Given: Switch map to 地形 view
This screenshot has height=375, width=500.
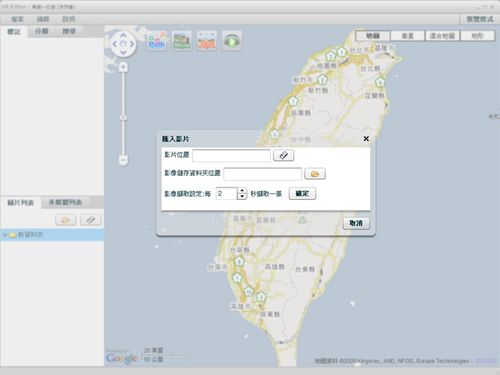Looking at the screenshot, I should coord(478,36).
